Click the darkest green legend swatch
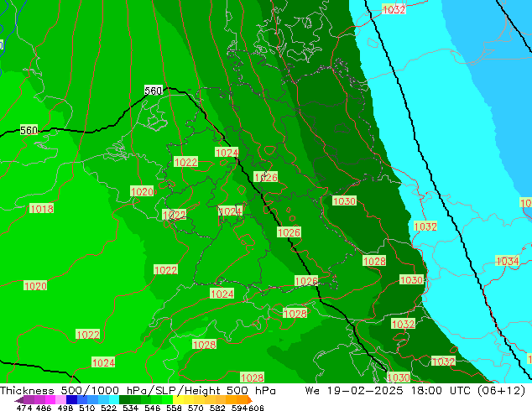 124,400
